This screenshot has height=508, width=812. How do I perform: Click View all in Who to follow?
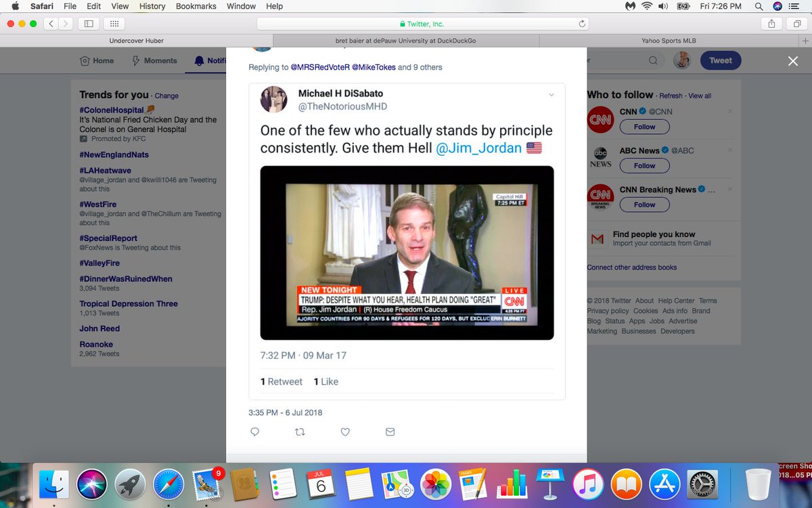coord(700,96)
